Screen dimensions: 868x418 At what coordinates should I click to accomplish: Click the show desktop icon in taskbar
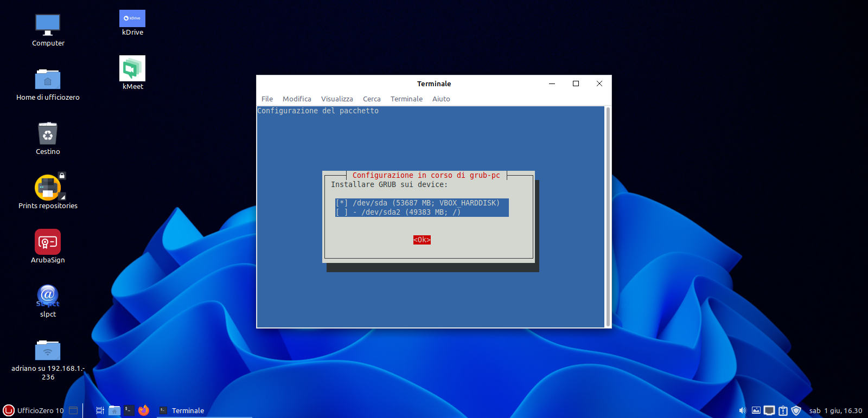click(74, 410)
